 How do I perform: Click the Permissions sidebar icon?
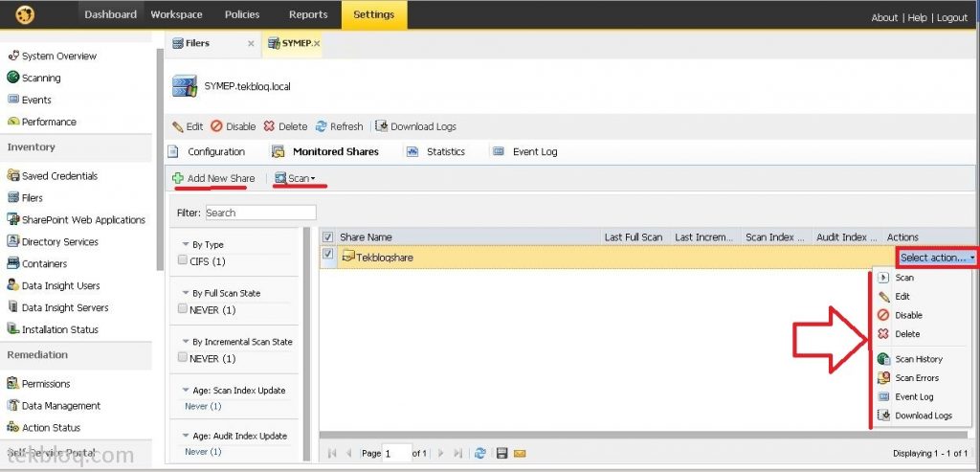click(13, 383)
